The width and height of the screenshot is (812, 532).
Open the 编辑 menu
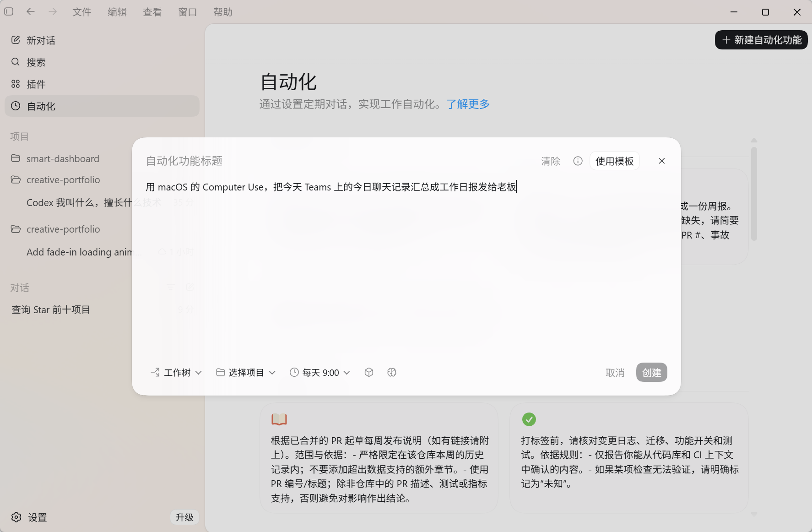pyautogui.click(x=117, y=12)
